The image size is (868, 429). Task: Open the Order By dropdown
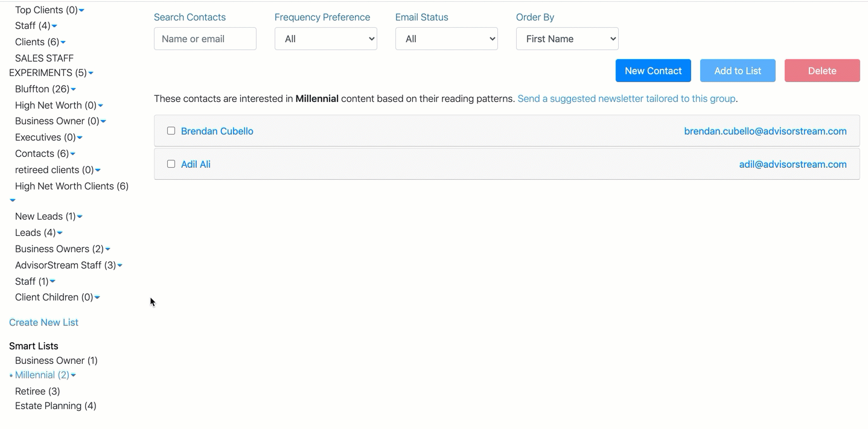[567, 39]
